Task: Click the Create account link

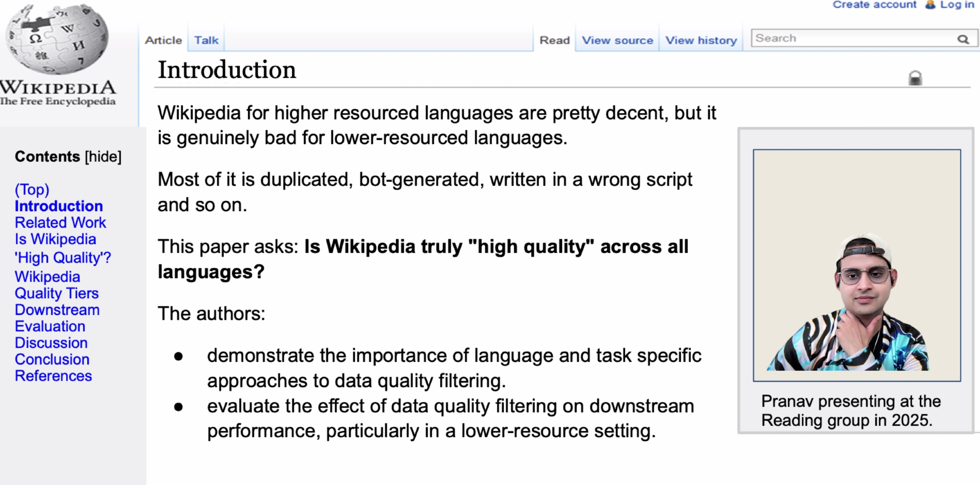Action: tap(874, 5)
